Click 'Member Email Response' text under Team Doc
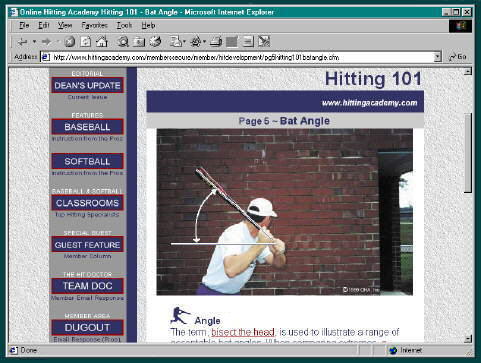The height and width of the screenshot is (363, 481). [87, 298]
